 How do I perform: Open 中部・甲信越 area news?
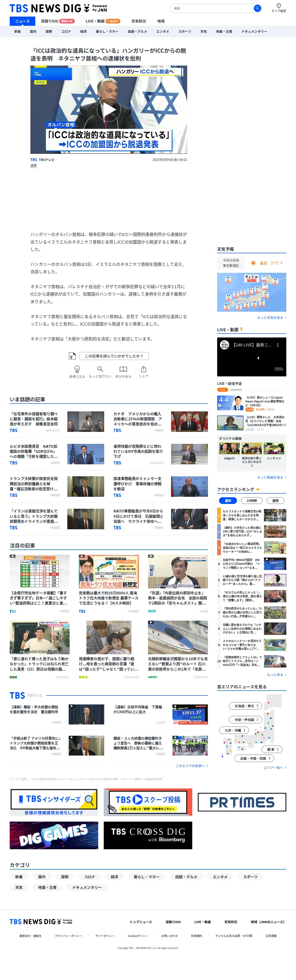(245, 719)
